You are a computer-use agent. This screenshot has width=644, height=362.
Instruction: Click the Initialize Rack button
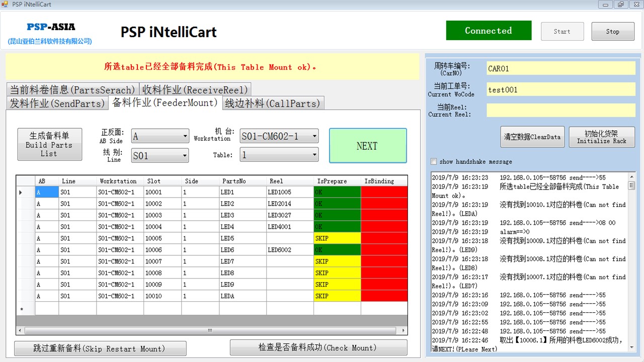coord(602,137)
